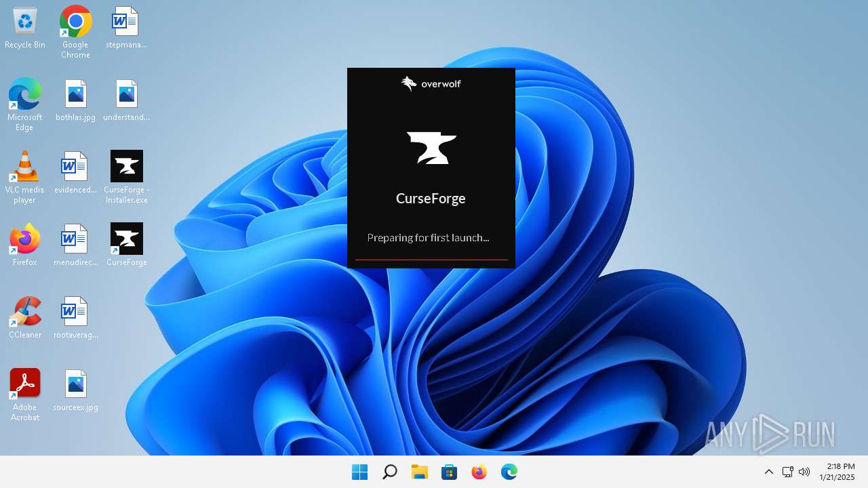The width and height of the screenshot is (868, 488).
Task: Click the CurseForge anvil logo in the splash
Action: pos(431,148)
